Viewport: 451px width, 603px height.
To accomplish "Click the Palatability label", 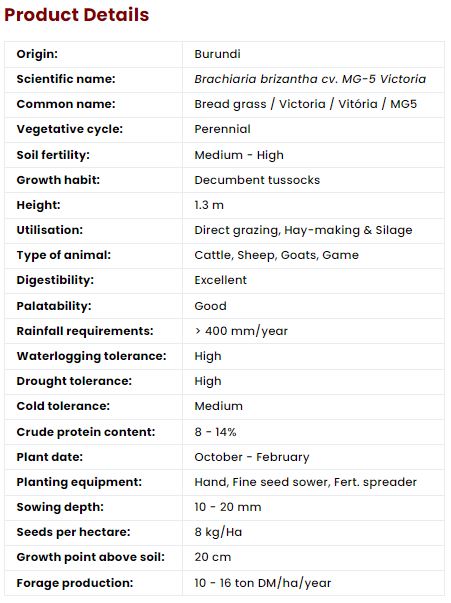I will point(54,306).
